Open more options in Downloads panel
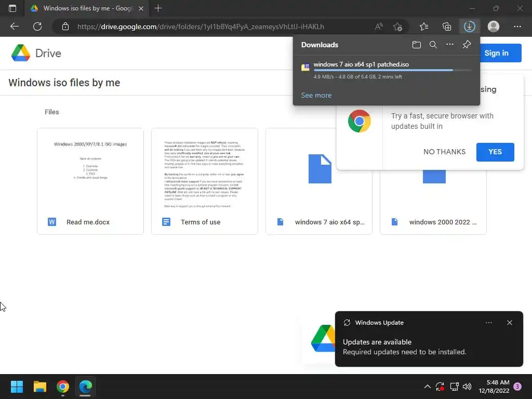The width and height of the screenshot is (532, 399). [449, 45]
